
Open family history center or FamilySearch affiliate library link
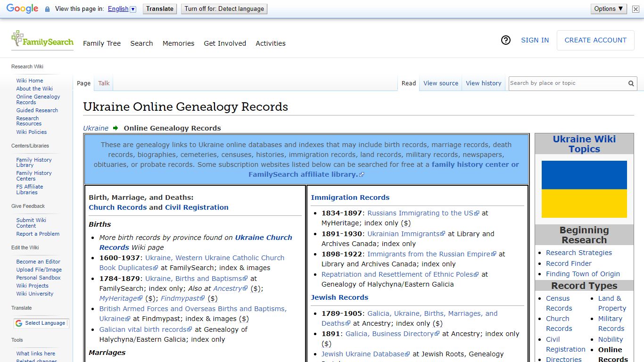384,170
